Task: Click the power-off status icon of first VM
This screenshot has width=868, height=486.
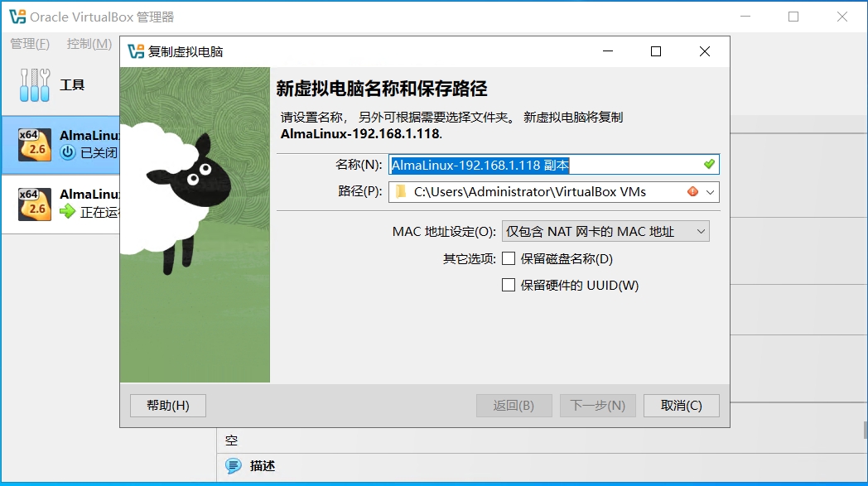Action: pos(68,152)
